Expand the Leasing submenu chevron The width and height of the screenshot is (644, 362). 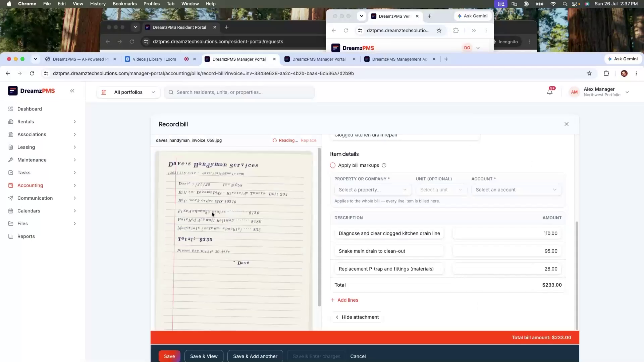click(x=75, y=147)
